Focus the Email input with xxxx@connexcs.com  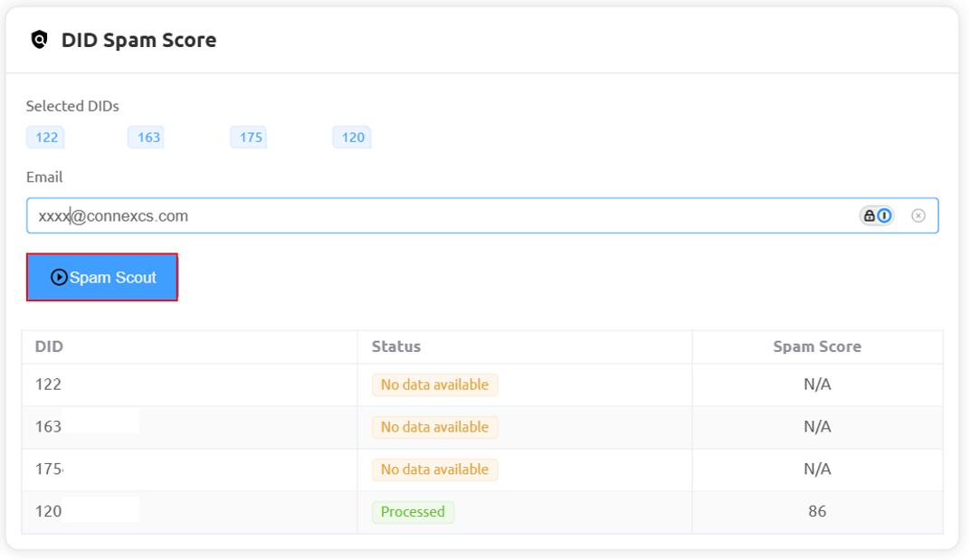(482, 215)
